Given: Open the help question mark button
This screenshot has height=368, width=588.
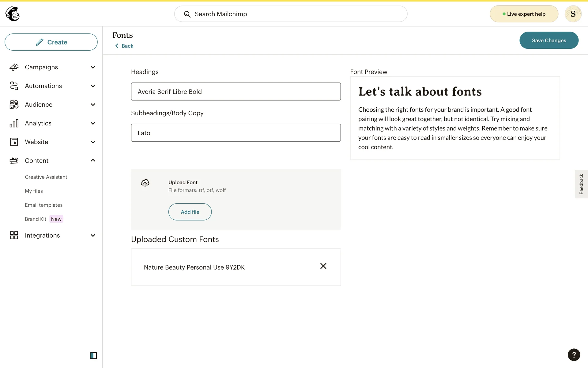Looking at the screenshot, I should (574, 355).
